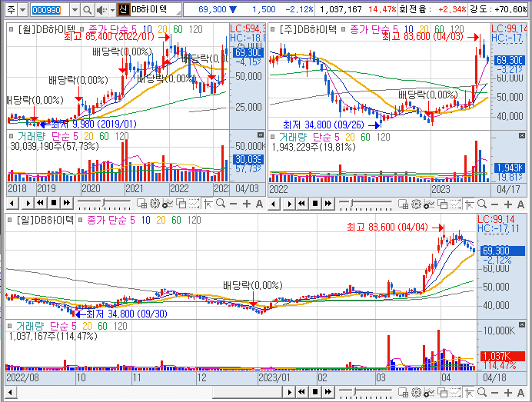
Task: Select crosshair cursor icon in daily toolbar
Action: pyautogui.click(x=469, y=393)
